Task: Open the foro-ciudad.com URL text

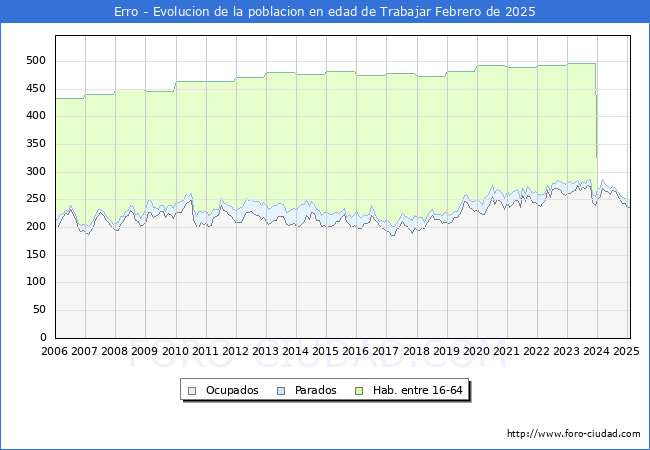Action: 574,434
